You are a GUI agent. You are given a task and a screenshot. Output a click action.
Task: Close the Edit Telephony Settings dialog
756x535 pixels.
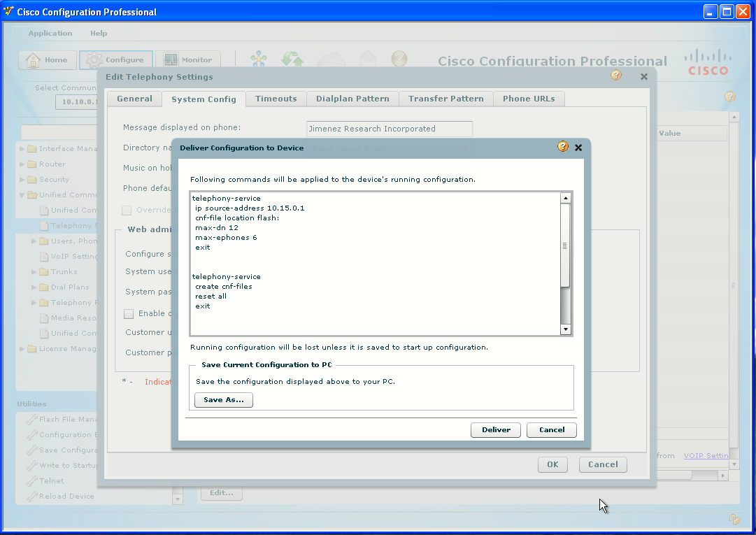pos(643,77)
